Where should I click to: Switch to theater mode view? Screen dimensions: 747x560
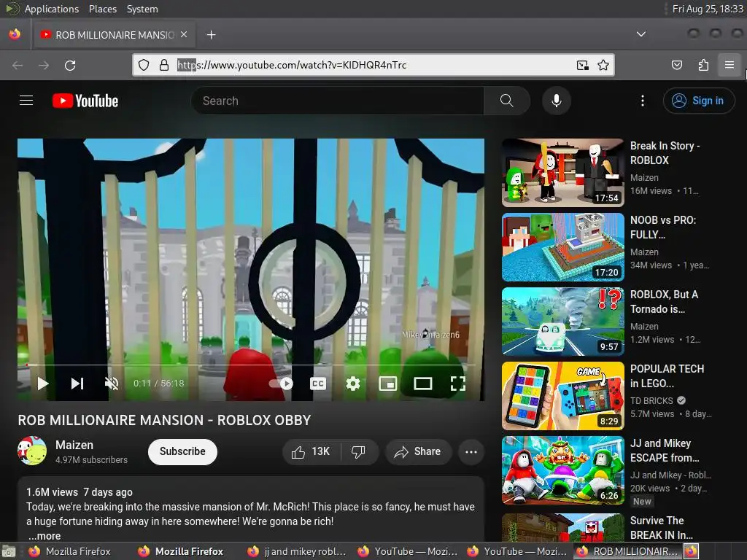(423, 384)
